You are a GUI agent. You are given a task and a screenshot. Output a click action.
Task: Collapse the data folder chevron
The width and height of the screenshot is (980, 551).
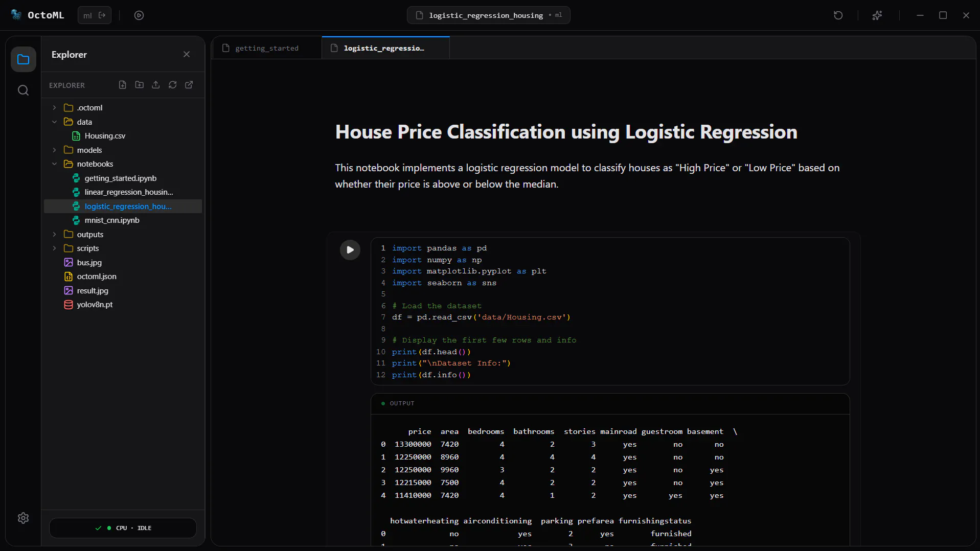[x=55, y=122]
